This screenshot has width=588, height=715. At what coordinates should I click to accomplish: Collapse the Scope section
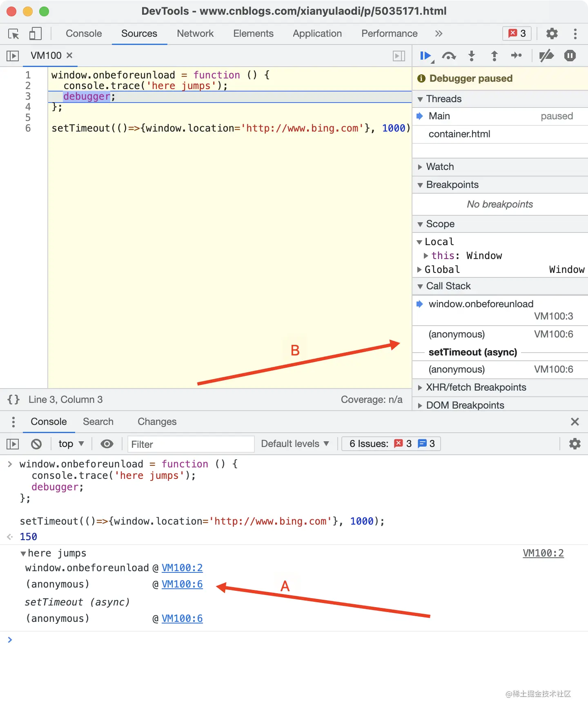(x=500, y=224)
